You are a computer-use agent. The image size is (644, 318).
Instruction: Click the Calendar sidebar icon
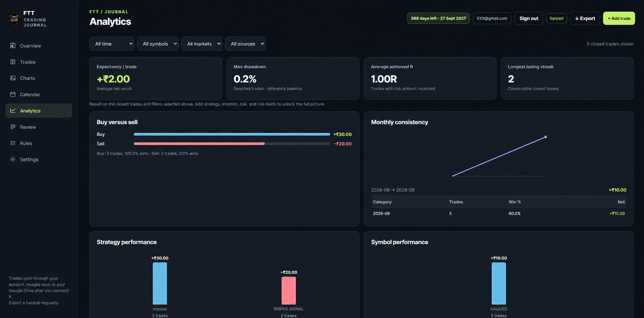click(13, 94)
